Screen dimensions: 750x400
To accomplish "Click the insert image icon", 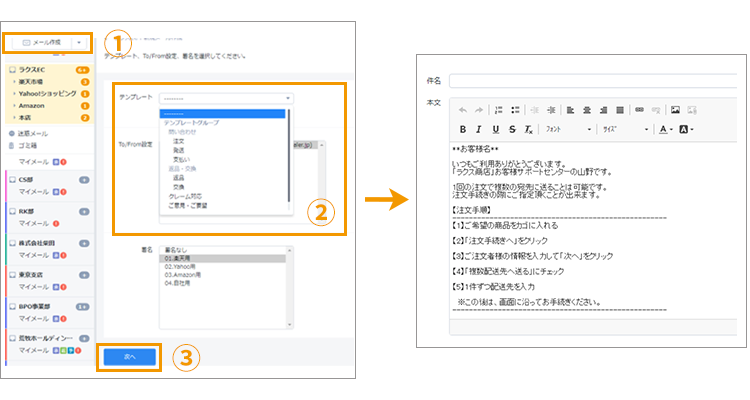I will tap(675, 110).
